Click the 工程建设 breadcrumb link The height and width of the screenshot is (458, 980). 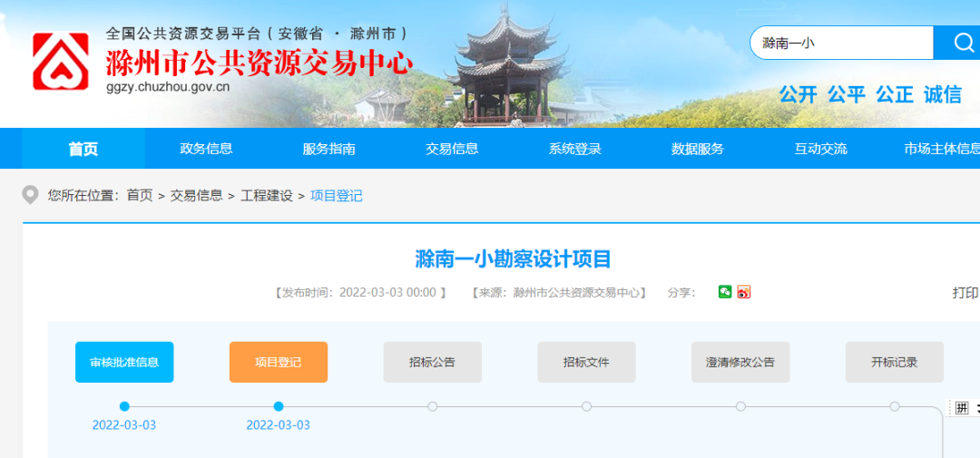267,195
